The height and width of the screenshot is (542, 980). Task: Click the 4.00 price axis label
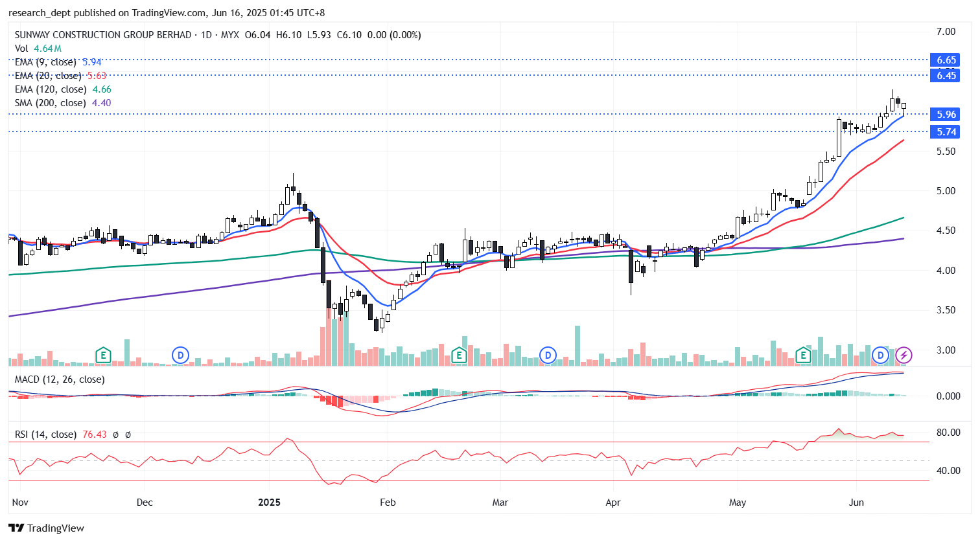[x=946, y=271]
